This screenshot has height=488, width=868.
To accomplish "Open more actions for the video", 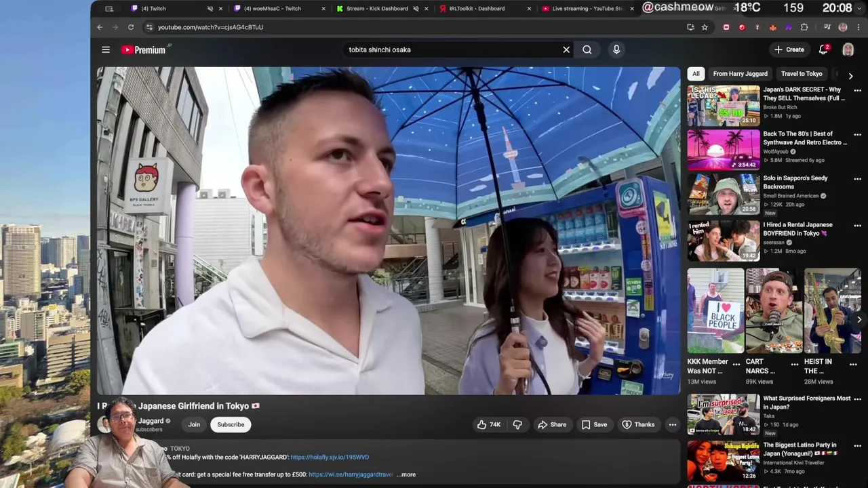I will pos(673,424).
